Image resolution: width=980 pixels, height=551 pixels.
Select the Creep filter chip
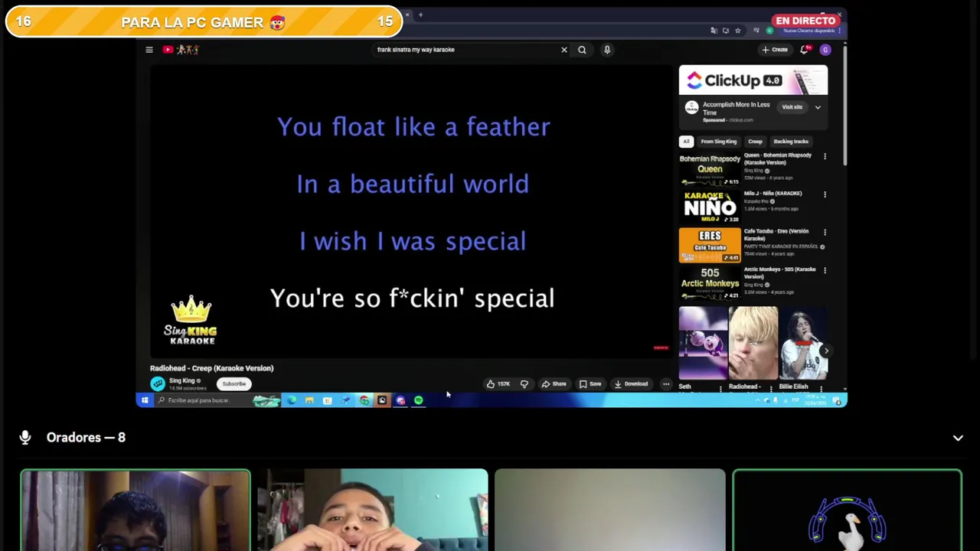click(x=755, y=142)
